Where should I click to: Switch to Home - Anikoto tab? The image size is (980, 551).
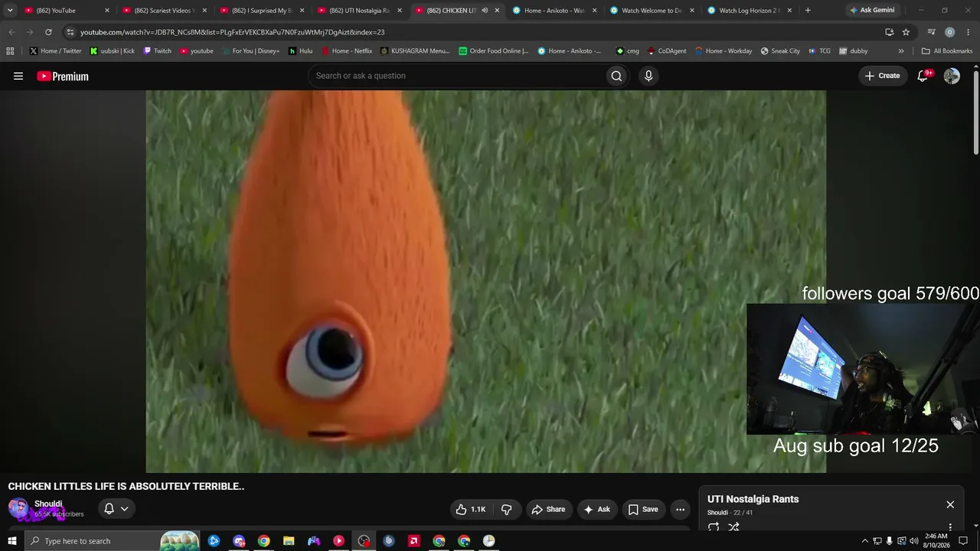coord(554,11)
